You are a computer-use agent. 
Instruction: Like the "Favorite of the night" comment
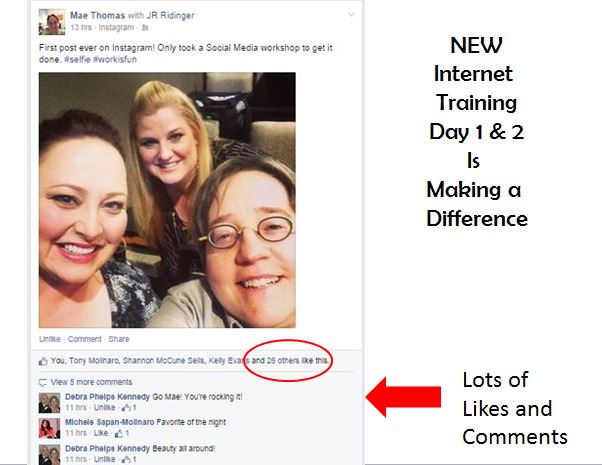101,433
